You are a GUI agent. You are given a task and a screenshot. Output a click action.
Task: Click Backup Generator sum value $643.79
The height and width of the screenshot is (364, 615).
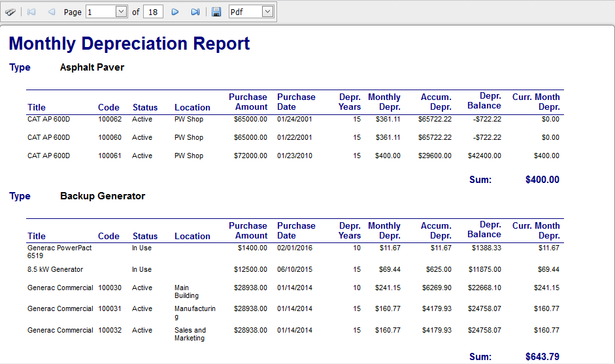[542, 357]
